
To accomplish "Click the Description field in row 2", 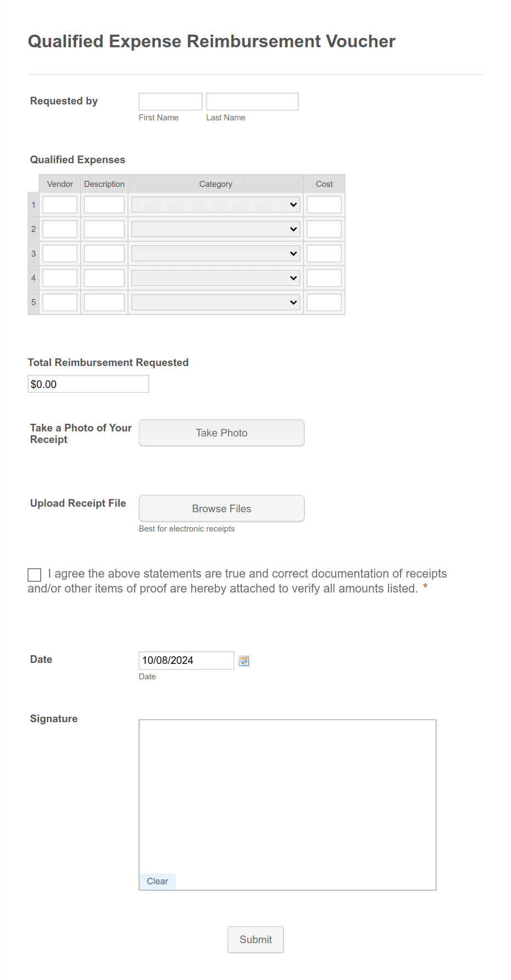I will pyautogui.click(x=104, y=229).
